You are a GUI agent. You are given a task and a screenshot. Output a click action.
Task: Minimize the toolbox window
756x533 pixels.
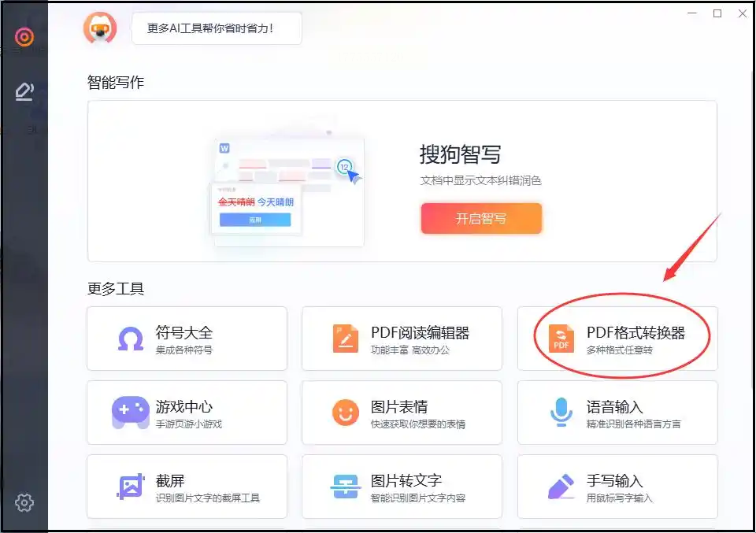point(692,13)
